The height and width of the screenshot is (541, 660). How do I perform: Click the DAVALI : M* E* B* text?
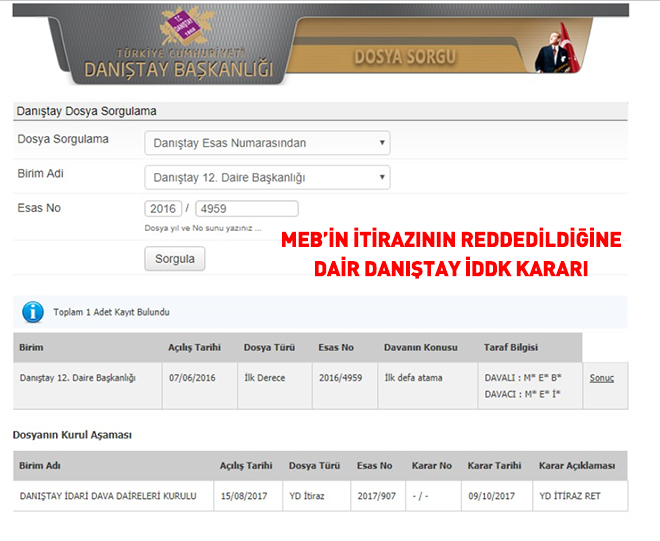pos(523,378)
